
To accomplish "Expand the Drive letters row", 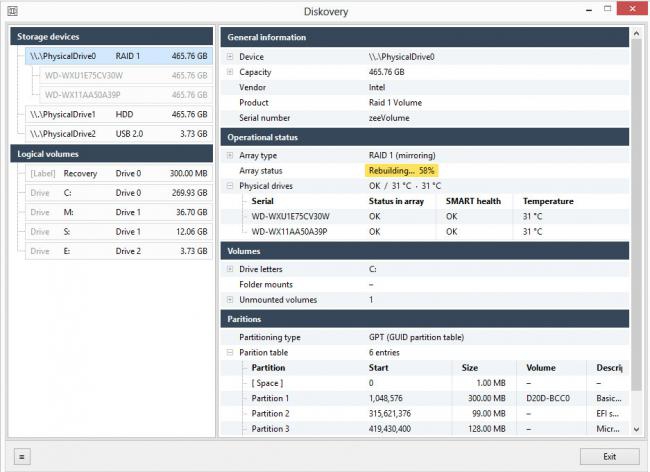I will pyautogui.click(x=230, y=269).
